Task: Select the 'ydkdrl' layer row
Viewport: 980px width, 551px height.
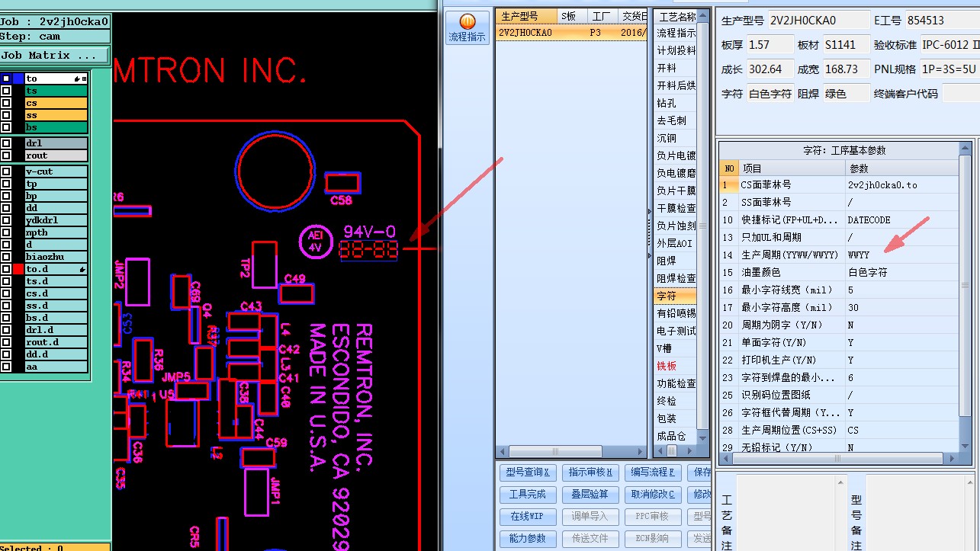Action: 56,220
